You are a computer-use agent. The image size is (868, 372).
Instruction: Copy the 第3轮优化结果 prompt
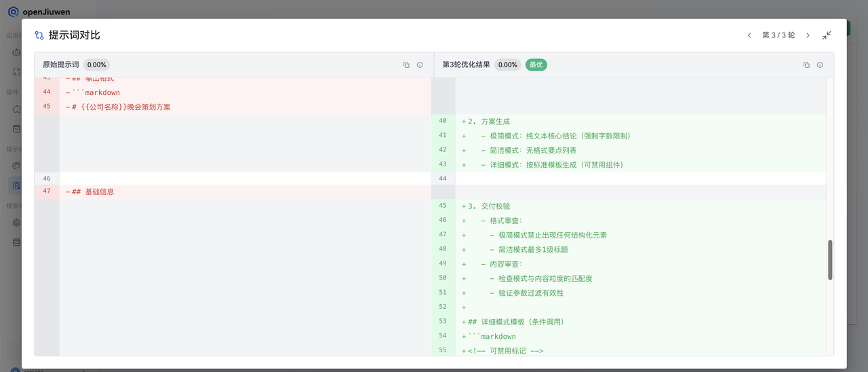pos(806,65)
